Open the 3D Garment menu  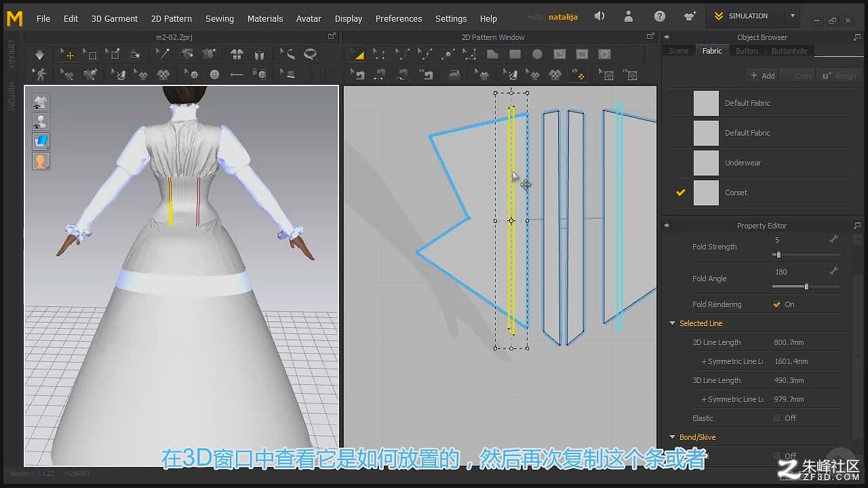pos(115,18)
